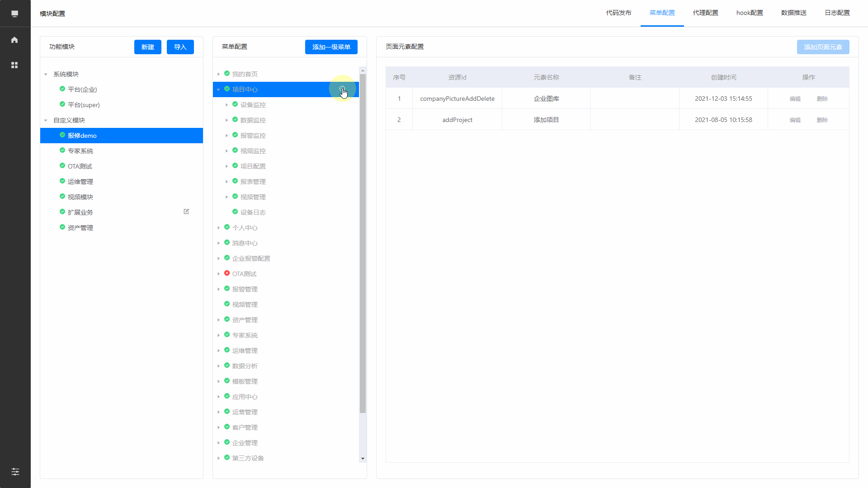Image resolution: width=868 pixels, height=488 pixels.
Task: Click the menu tree scrollbar down arrow
Action: pos(363,459)
